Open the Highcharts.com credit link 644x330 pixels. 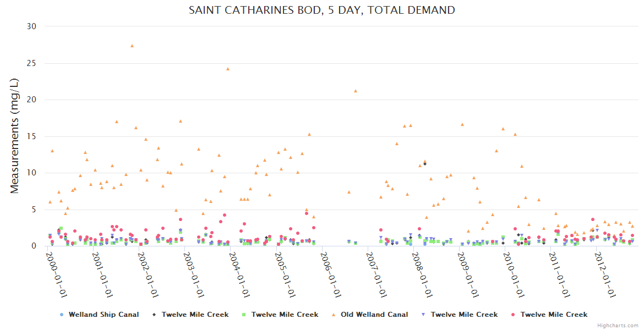coord(618,326)
